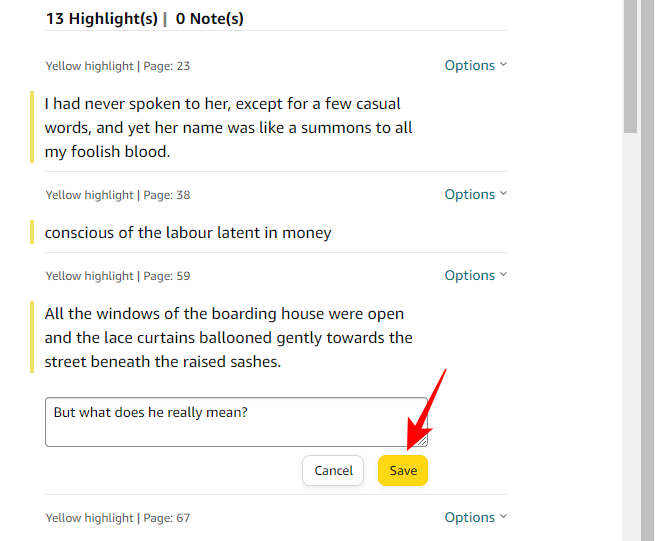Cancel the note being edited
The width and height of the screenshot is (655, 541).
point(333,471)
